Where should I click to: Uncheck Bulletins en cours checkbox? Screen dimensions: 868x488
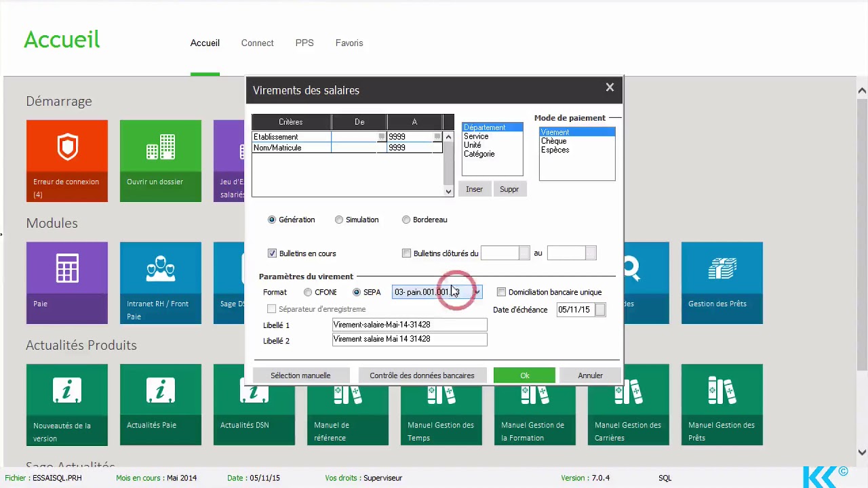coord(272,253)
